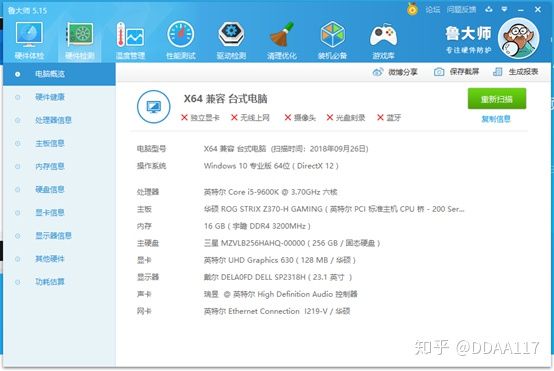
Task: Select 主板信息 in the sidebar
Action: click(x=59, y=143)
